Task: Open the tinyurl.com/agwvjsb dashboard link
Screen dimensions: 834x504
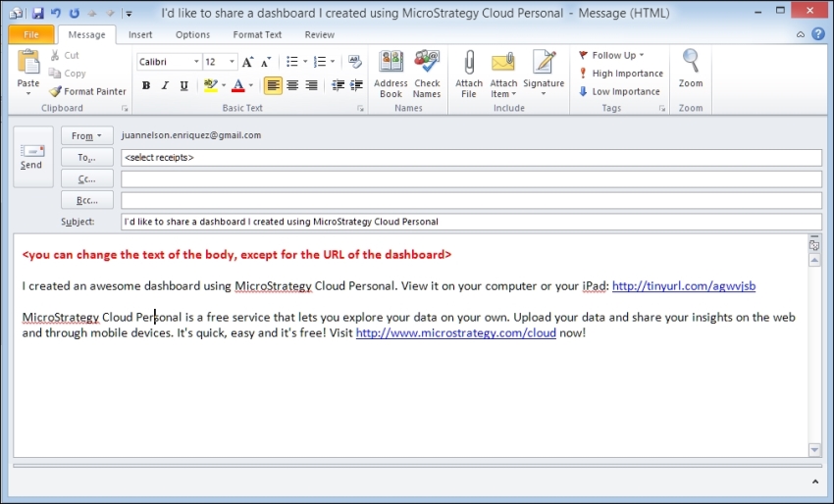Action: (684, 286)
